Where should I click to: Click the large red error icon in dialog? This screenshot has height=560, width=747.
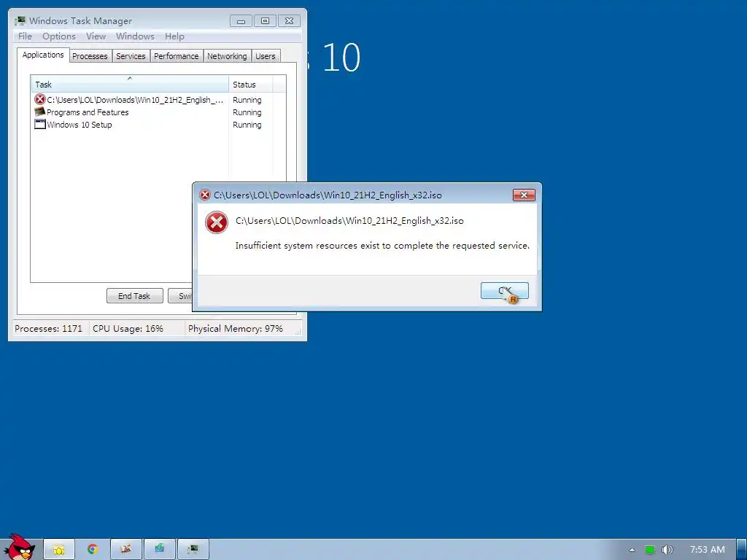point(216,222)
